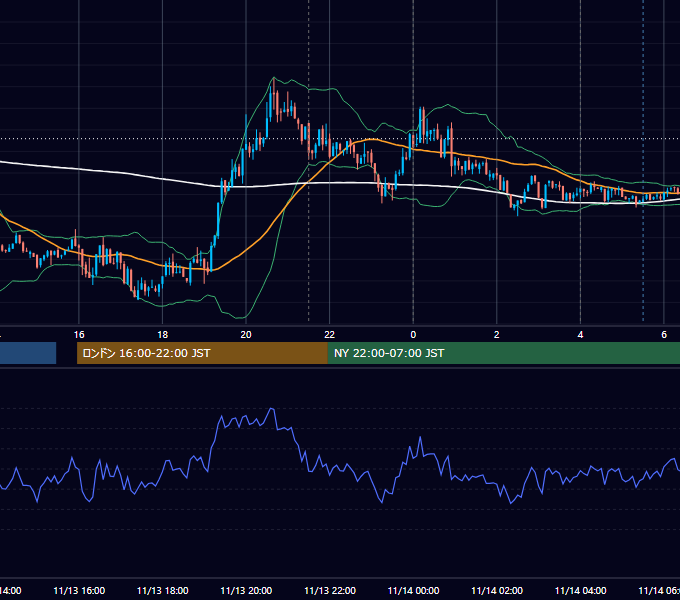Screen dimensions: 680x600
Task: Click hour label 16 on chart axis
Action: click(x=79, y=335)
